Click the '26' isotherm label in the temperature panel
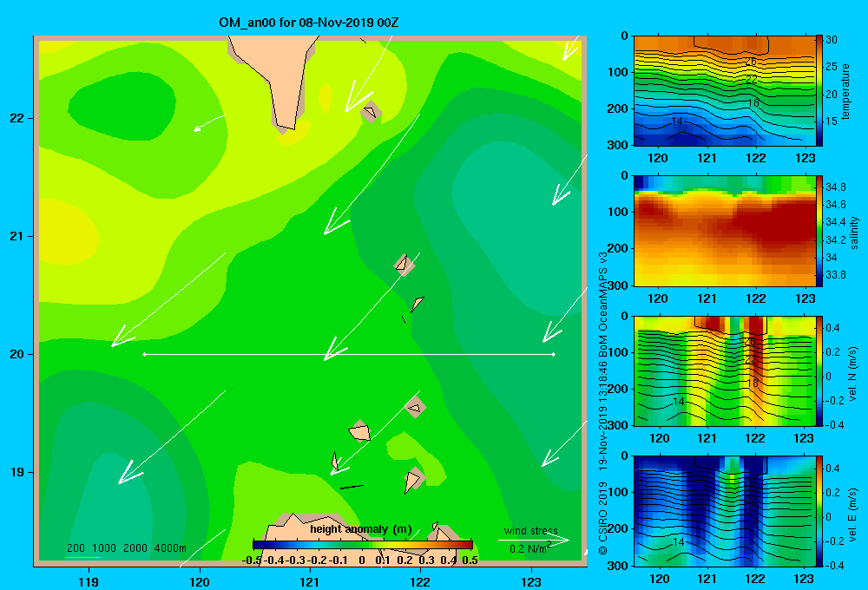868x590 pixels. pyautogui.click(x=751, y=62)
